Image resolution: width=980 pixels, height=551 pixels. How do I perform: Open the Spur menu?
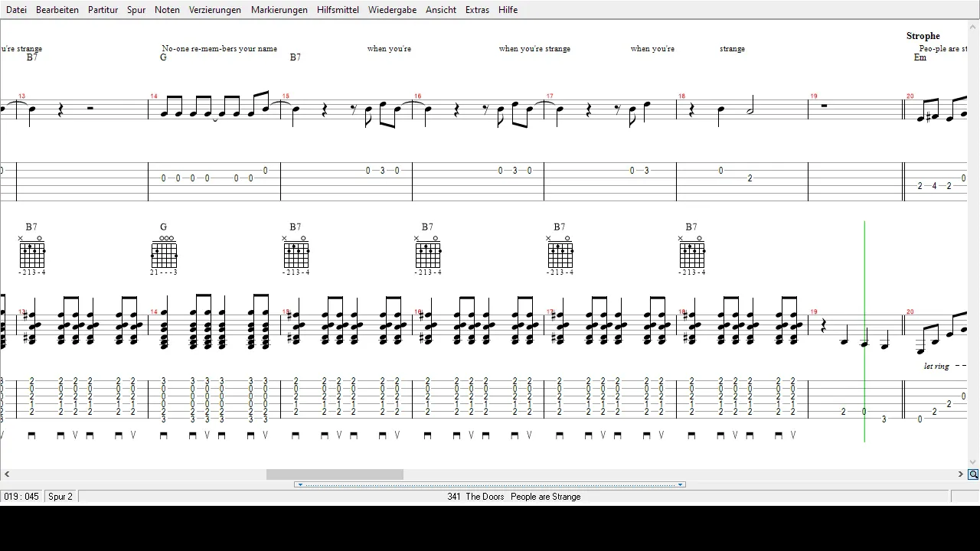point(136,10)
